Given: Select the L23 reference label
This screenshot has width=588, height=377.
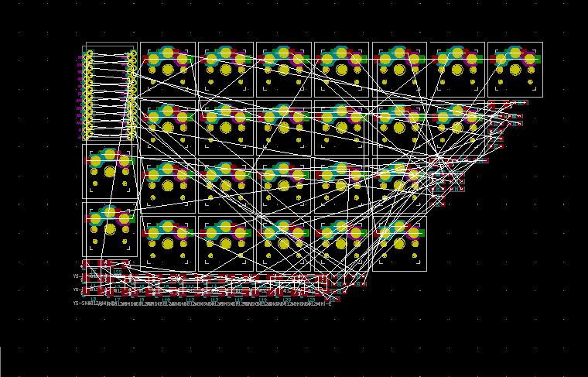Looking at the screenshot, I should pos(312,300).
